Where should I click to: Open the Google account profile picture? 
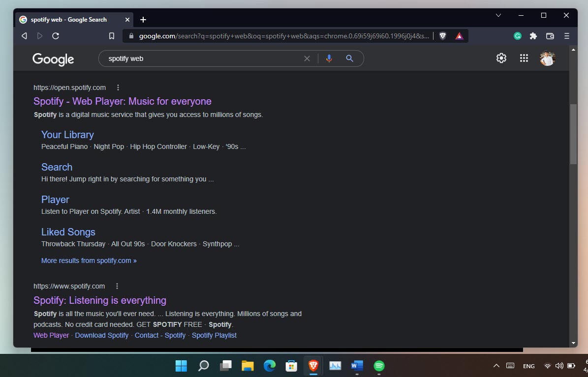coord(548,58)
